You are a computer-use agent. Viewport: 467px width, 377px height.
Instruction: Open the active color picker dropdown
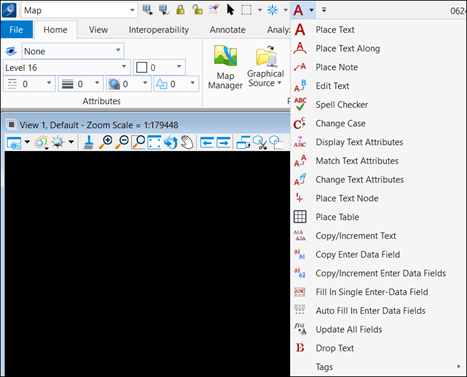click(x=159, y=68)
